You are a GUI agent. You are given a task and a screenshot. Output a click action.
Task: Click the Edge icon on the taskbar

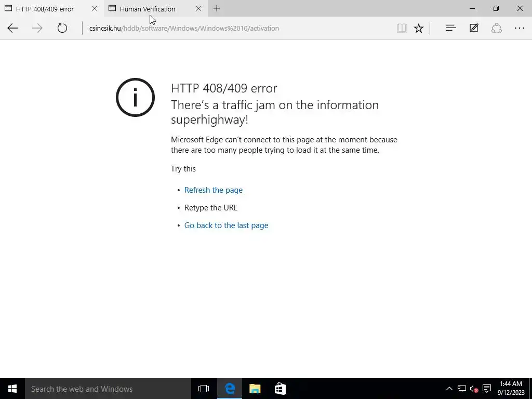[229, 389]
